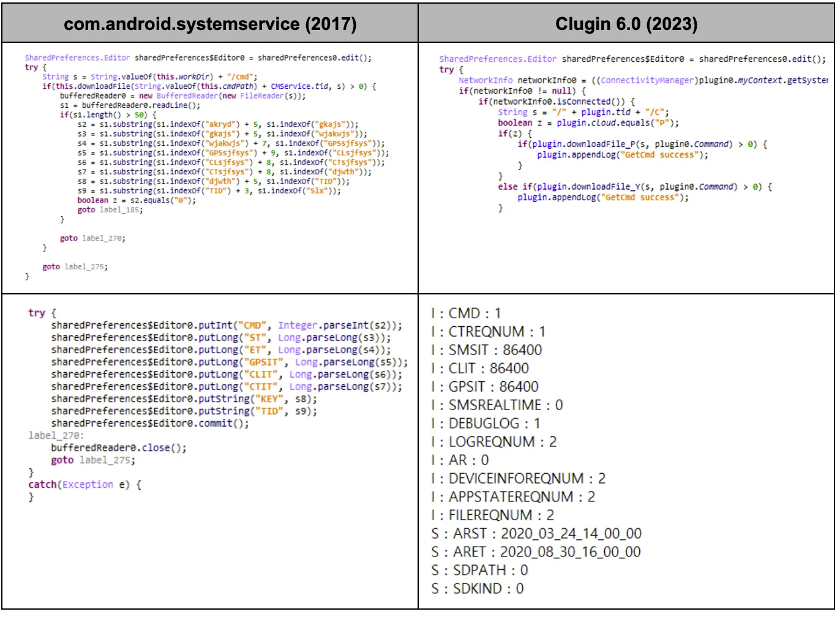840x617 pixels.
Task: Select the putLong("GPSIT", ...) code line
Action: pyautogui.click(x=229, y=362)
